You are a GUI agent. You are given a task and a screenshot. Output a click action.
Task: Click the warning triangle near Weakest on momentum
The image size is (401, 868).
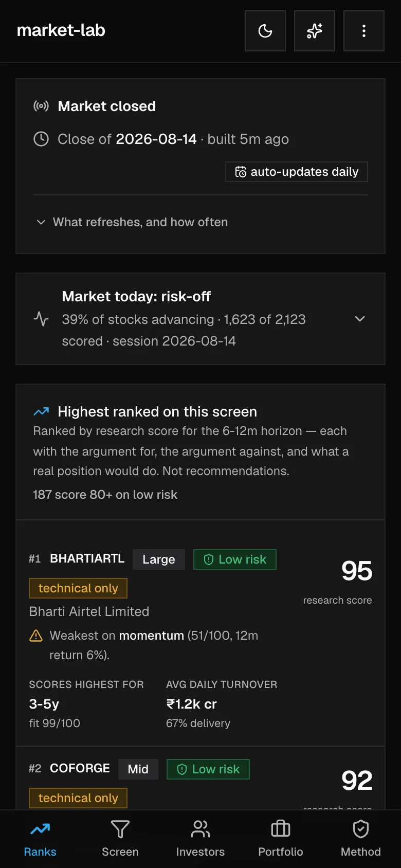click(x=36, y=636)
